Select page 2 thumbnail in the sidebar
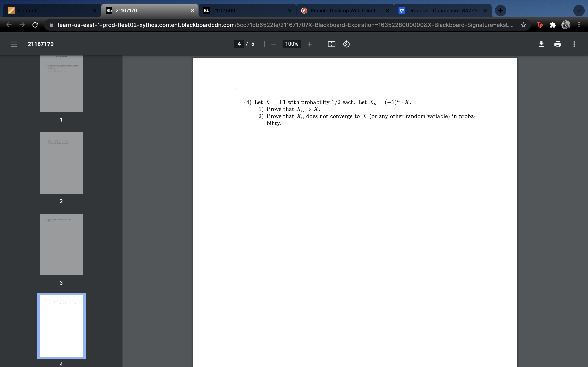 point(61,163)
